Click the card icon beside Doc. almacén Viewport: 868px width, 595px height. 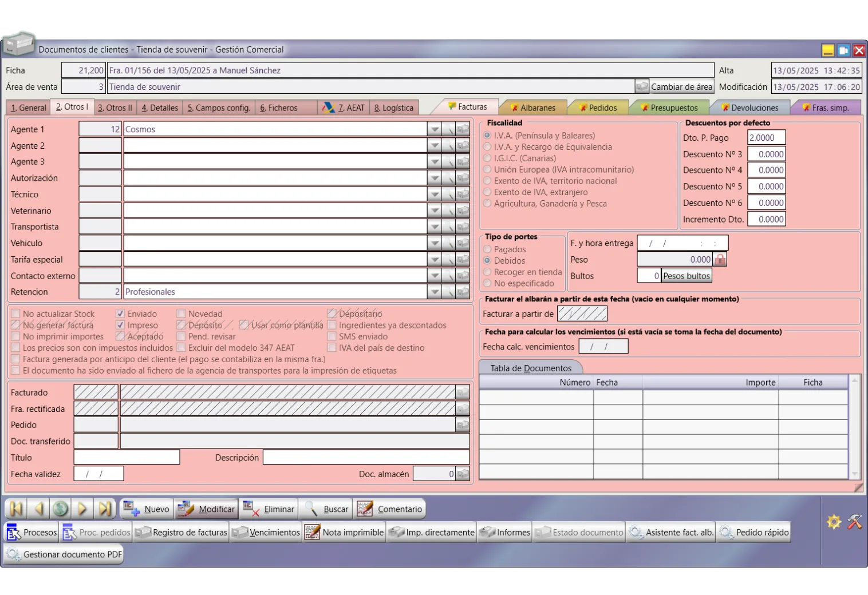[x=463, y=474]
